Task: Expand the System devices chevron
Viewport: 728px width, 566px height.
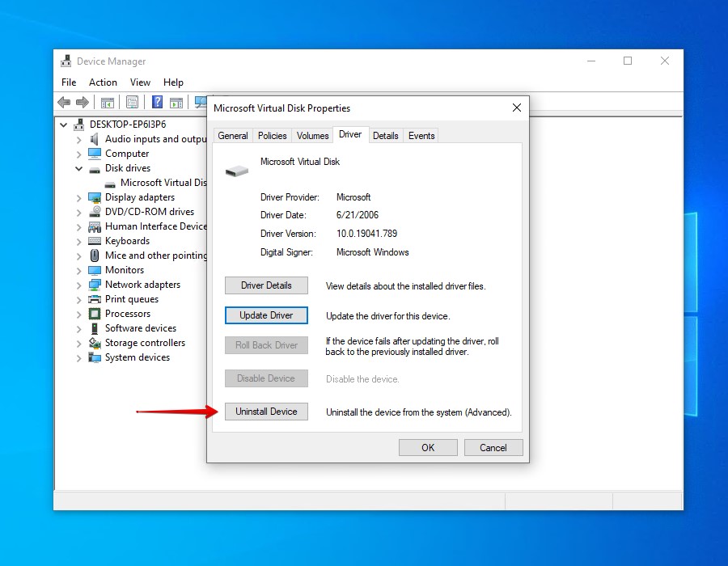Action: click(x=79, y=358)
